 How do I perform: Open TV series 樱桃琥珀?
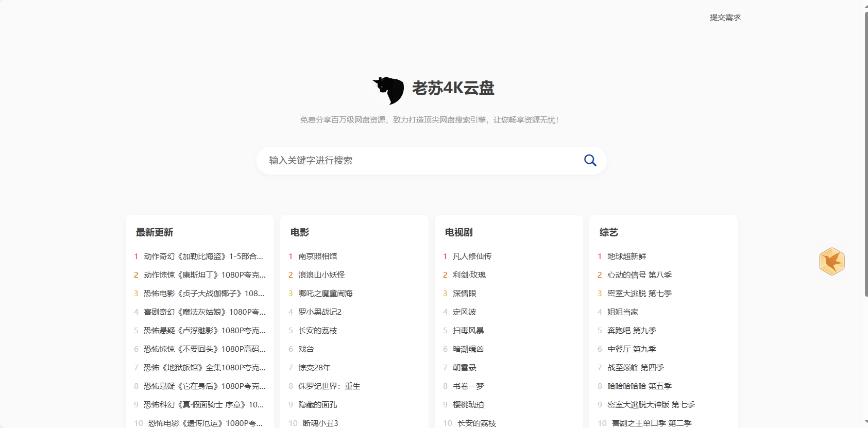(468, 404)
